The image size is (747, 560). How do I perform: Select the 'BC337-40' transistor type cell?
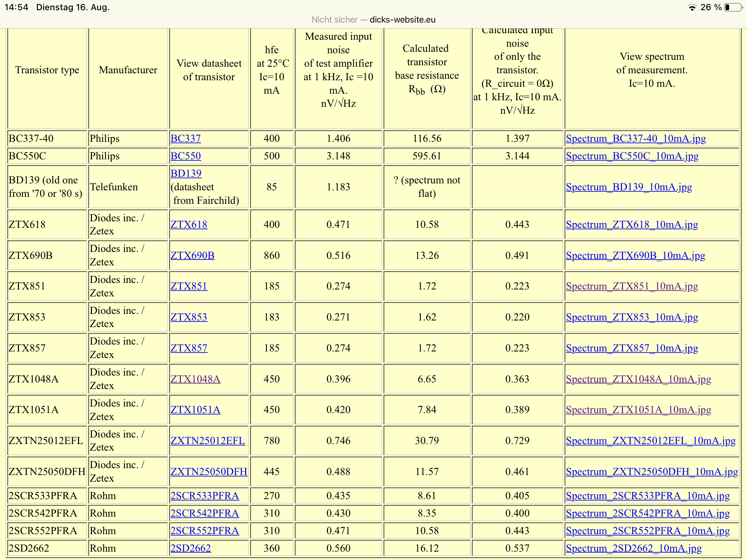tap(47, 139)
